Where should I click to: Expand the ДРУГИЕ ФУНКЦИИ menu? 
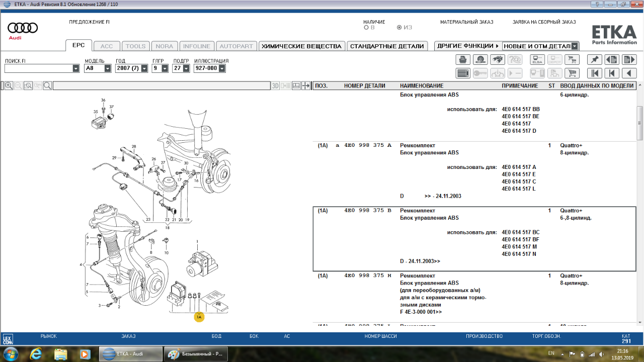click(x=468, y=46)
